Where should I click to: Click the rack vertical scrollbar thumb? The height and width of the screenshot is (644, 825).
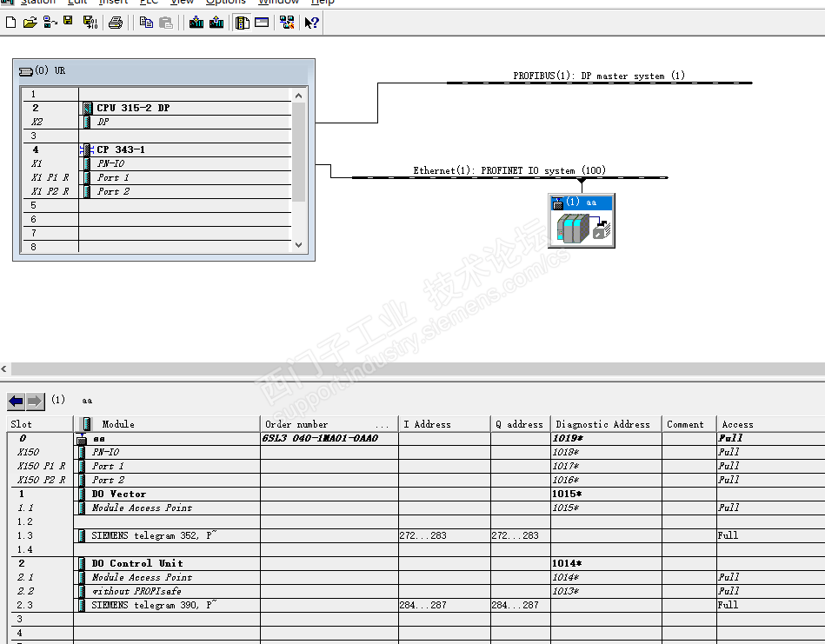coord(298,152)
